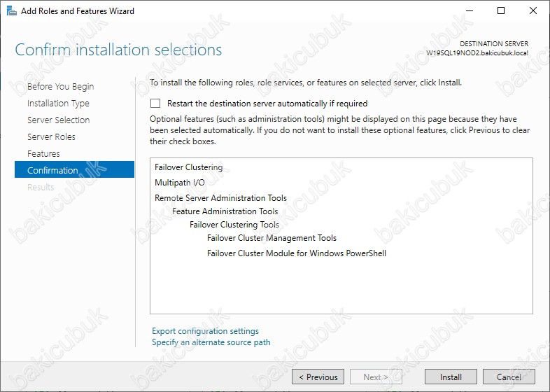
Task: Click Export configuration settings link
Action: 205,331
